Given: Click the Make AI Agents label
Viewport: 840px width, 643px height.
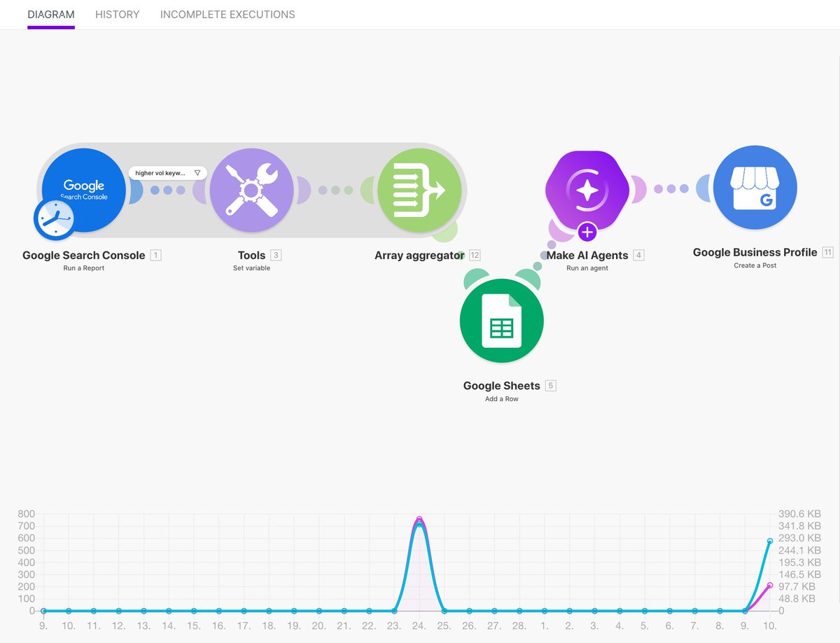Looking at the screenshot, I should tap(587, 256).
